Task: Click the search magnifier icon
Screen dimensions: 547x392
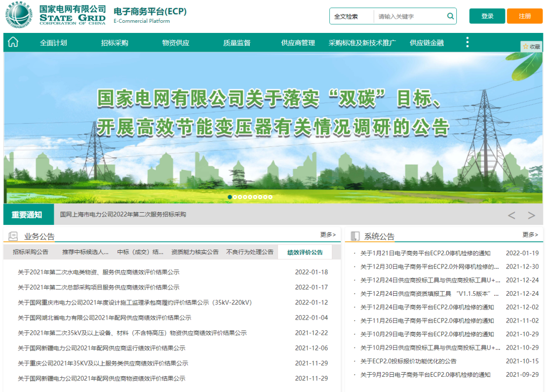Action: [x=450, y=16]
